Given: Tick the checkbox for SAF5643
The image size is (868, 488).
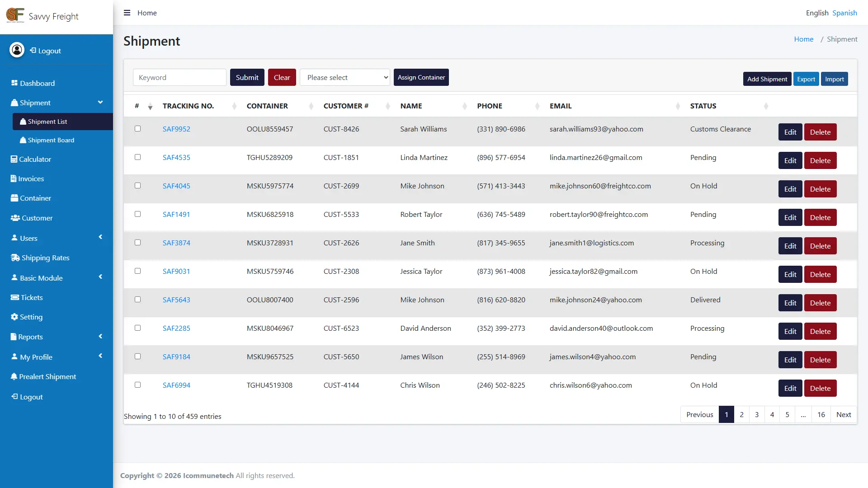Looking at the screenshot, I should click(x=137, y=299).
